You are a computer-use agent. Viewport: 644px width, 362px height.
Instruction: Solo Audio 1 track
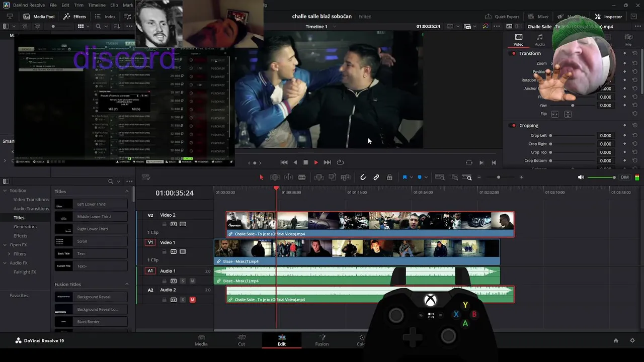pos(183,281)
